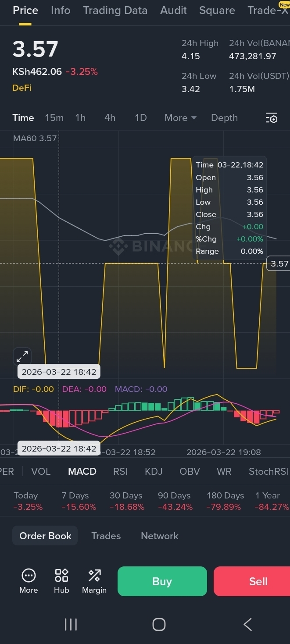290x644 pixels.
Task: Open chart settings icon
Action: (x=272, y=118)
